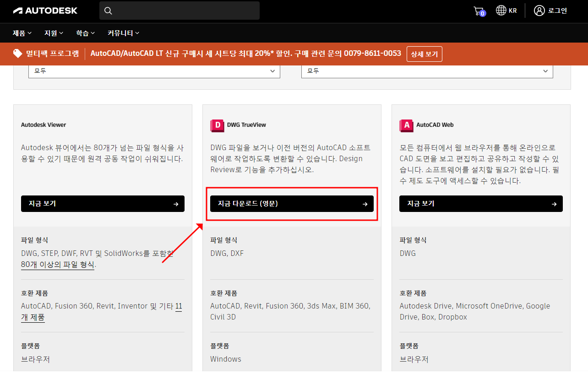Click the 로그인 text

[x=557, y=11]
